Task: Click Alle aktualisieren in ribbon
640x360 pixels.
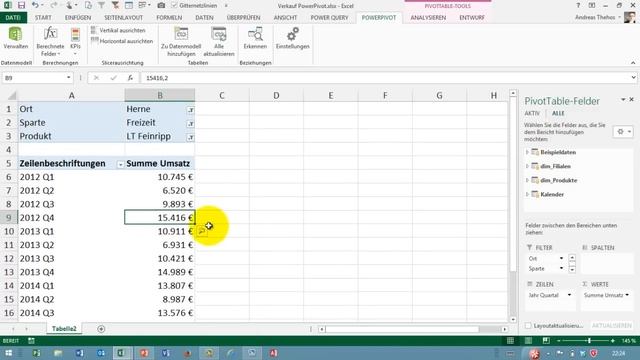Action: coord(219,42)
